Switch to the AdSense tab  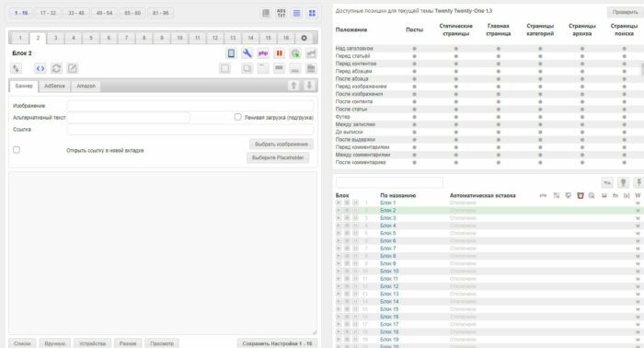(x=54, y=86)
